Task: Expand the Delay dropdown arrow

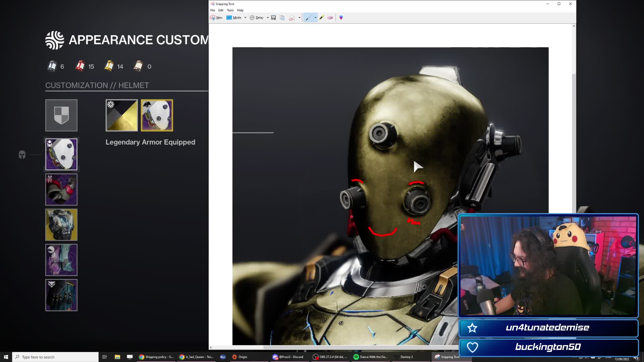Action: click(x=268, y=17)
